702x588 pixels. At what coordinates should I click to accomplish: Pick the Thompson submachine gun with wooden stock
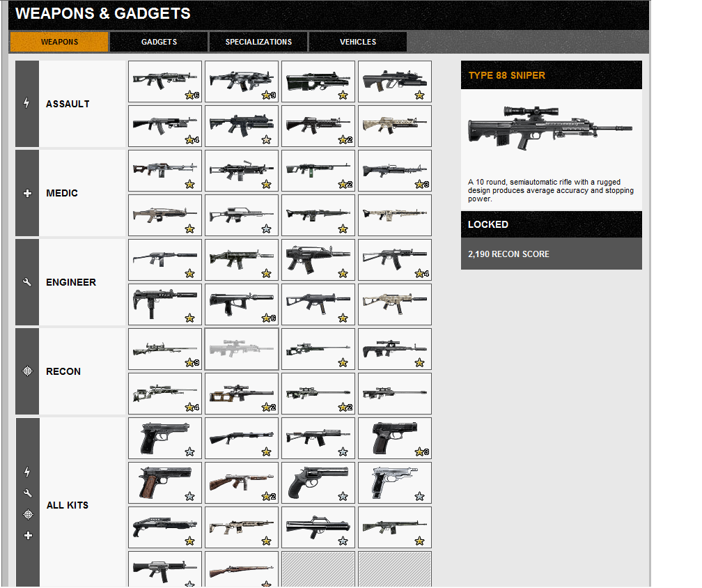[x=241, y=483]
